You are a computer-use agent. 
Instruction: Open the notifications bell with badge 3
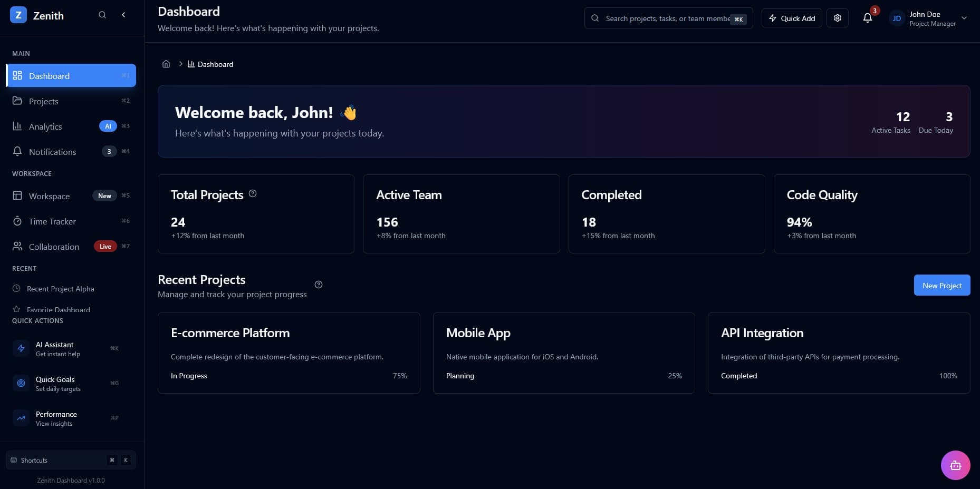(x=867, y=17)
